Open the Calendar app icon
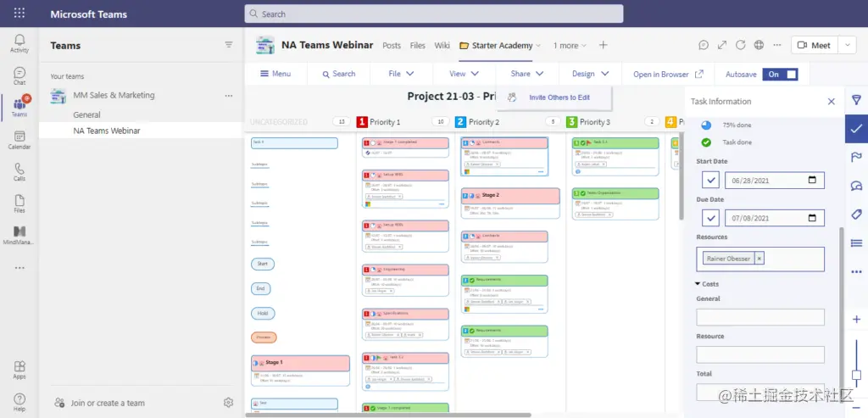The height and width of the screenshot is (418, 868). point(19,140)
